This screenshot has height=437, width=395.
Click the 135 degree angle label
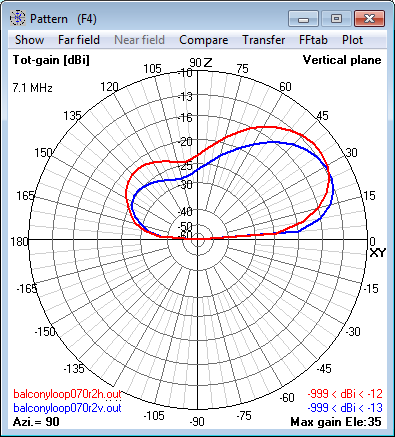coord(72,116)
